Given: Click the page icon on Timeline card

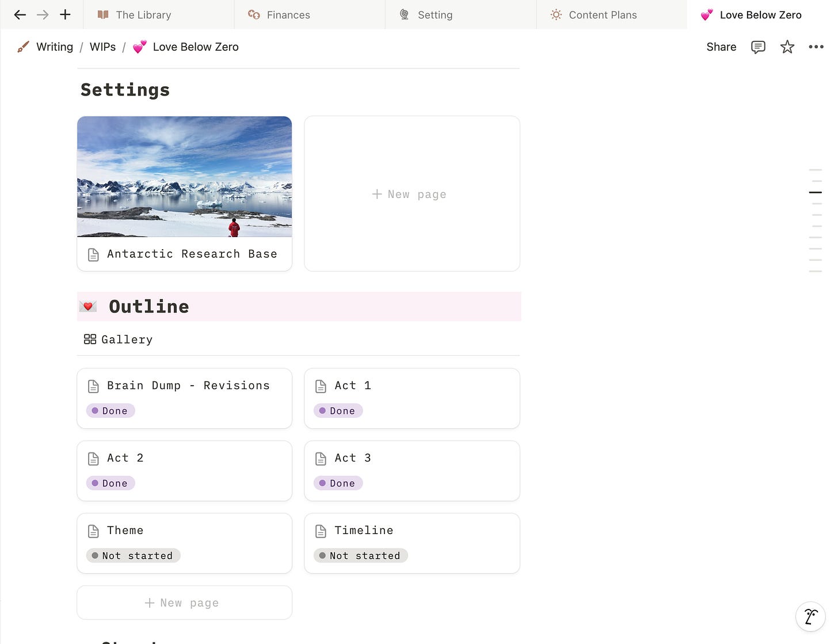Looking at the screenshot, I should [321, 531].
